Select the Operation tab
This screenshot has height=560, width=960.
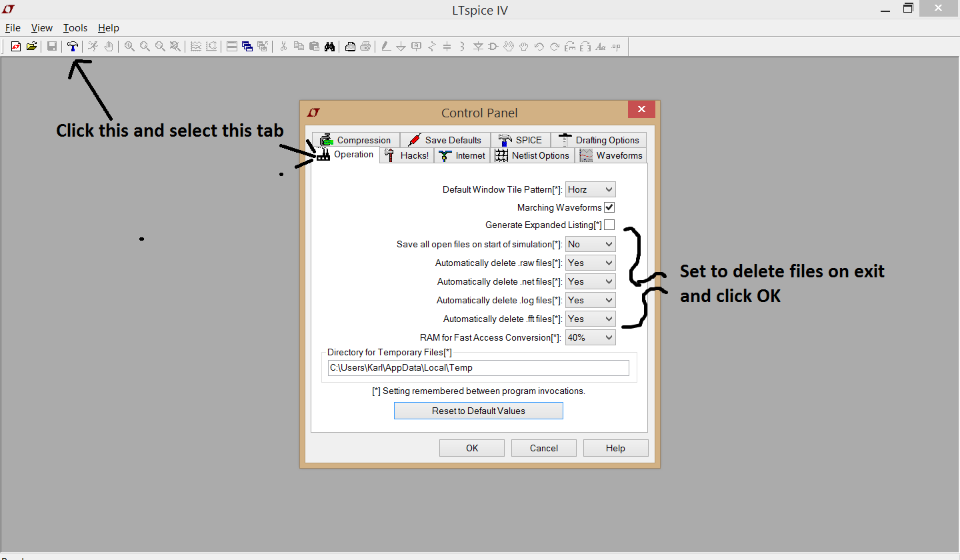[345, 155]
